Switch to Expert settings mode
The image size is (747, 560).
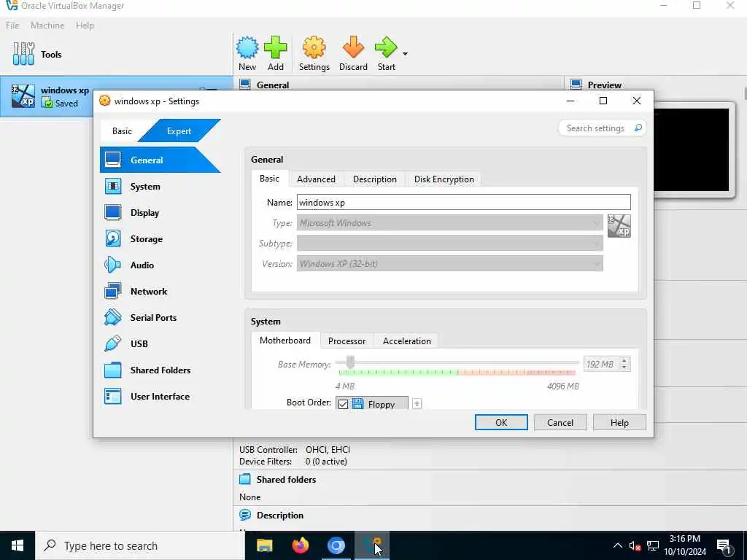[x=179, y=131]
